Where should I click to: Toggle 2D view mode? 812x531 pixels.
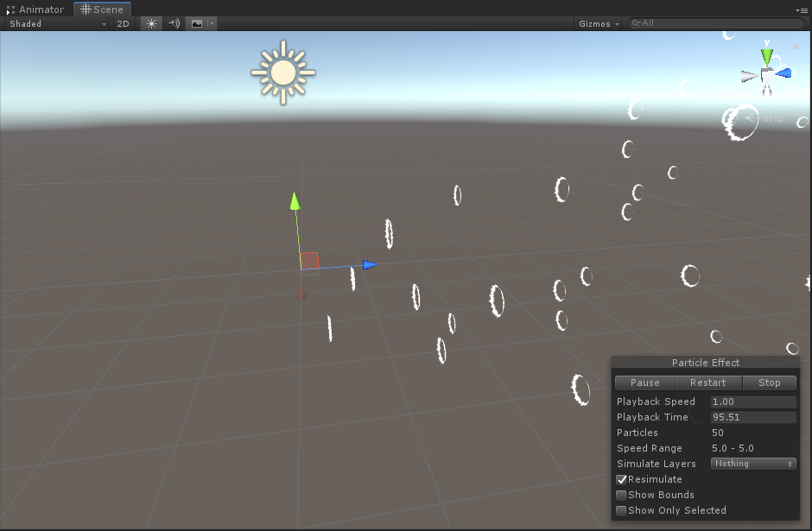click(x=123, y=24)
